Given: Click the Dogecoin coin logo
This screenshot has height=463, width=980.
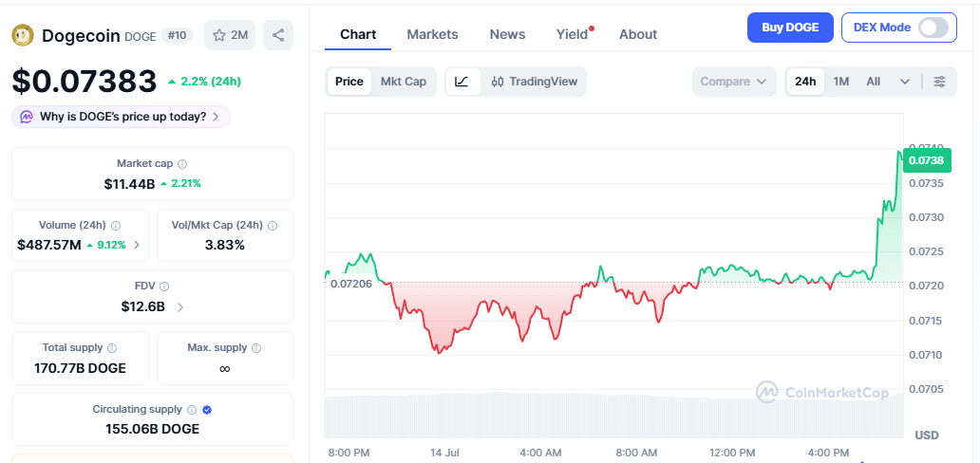Looking at the screenshot, I should pos(23,35).
